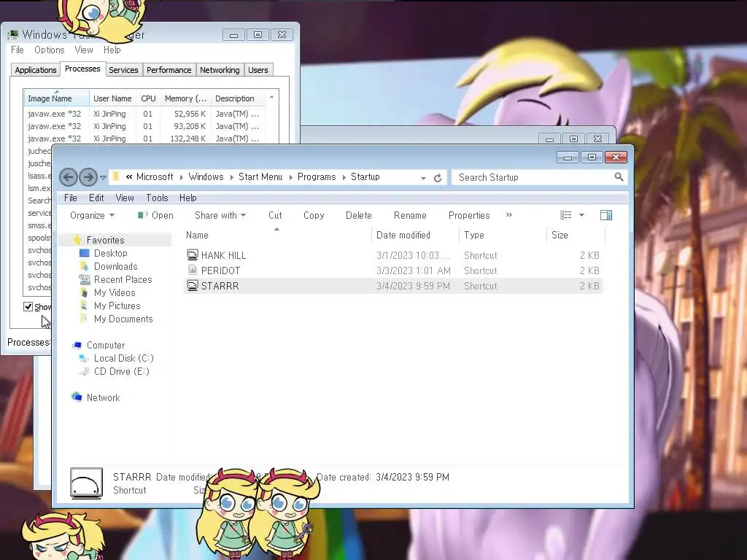This screenshot has width=747, height=560.
Task: Open the Edit menu in Explorer
Action: coord(96,198)
